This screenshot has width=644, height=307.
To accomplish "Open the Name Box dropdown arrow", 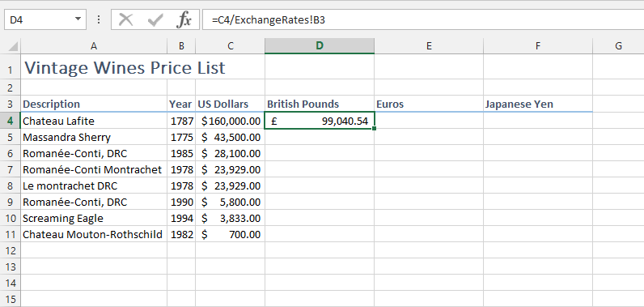I will [x=78, y=19].
